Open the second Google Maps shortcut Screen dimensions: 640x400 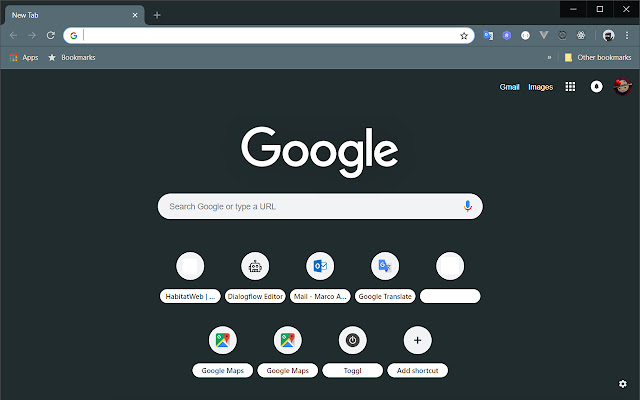click(287, 351)
